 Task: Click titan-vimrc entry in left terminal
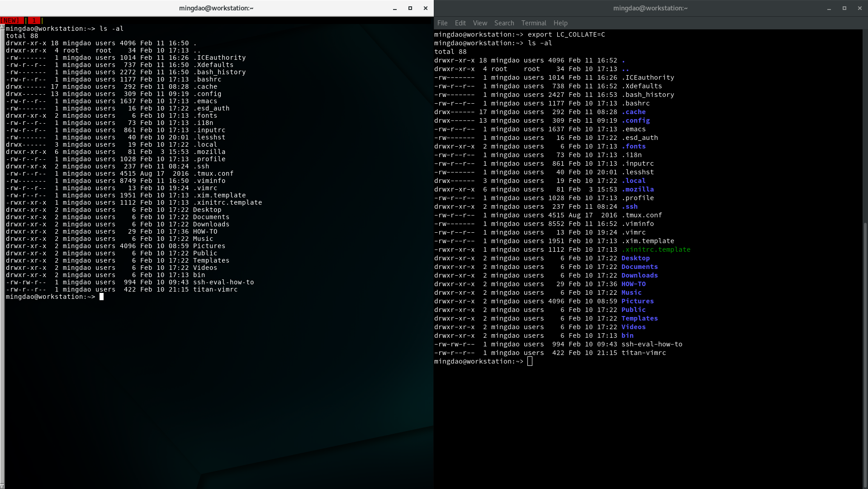pyautogui.click(x=215, y=289)
